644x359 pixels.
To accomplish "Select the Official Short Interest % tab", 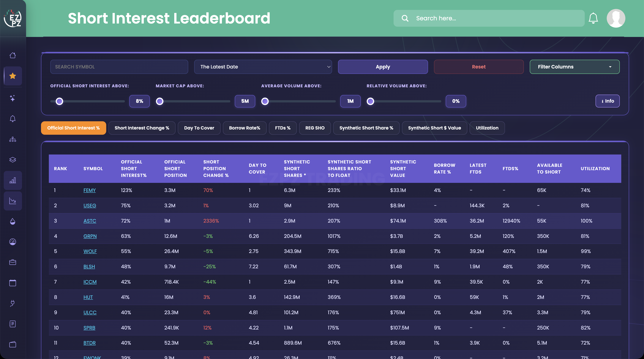I will 73,128.
